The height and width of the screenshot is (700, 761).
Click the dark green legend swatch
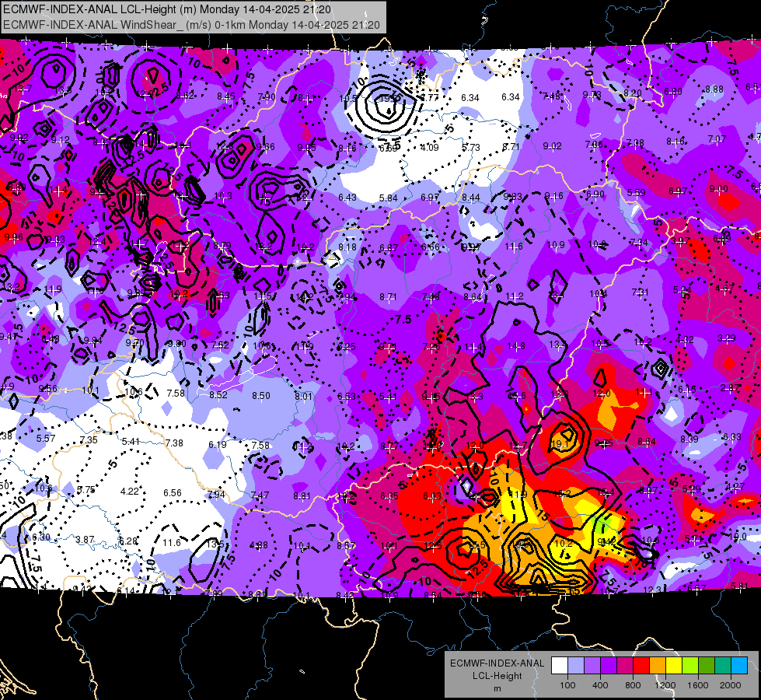point(706,666)
